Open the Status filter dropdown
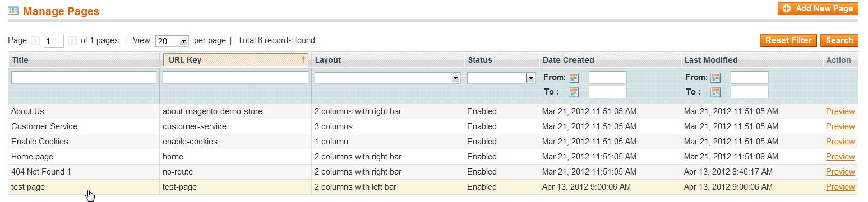This screenshot has height=202, width=868. (501, 78)
